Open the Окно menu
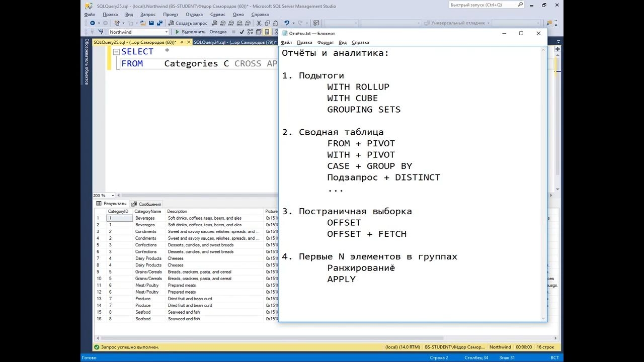This screenshot has width=644, height=362. [x=238, y=15]
